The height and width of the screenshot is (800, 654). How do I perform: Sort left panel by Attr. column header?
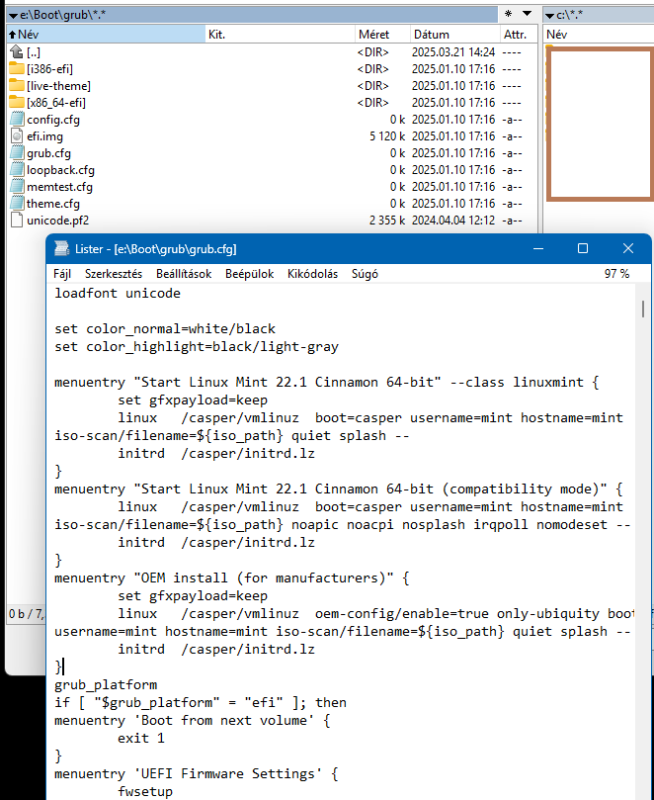tap(519, 34)
